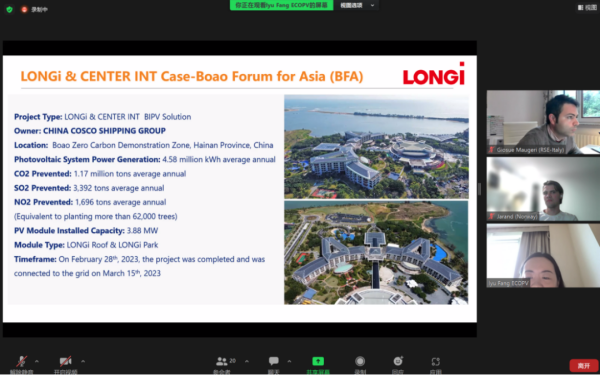Open the View layout menu top-right
Screen dimensions: 600x375
(x=587, y=7)
